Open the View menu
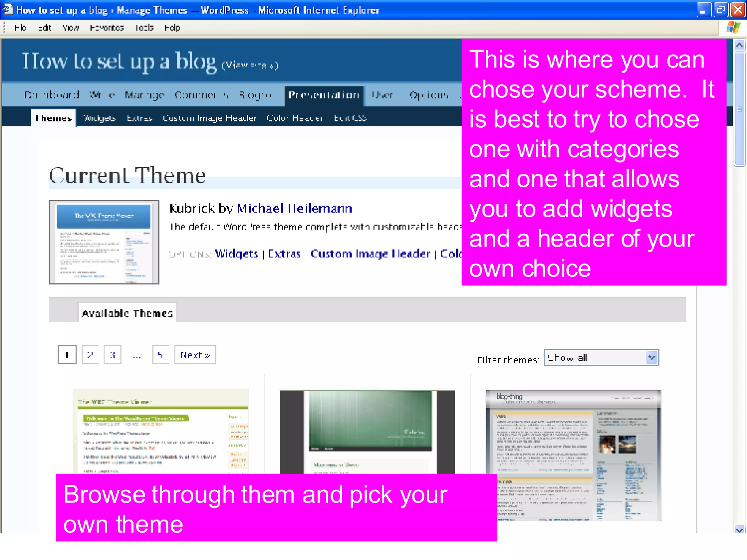The image size is (747, 560). [70, 27]
